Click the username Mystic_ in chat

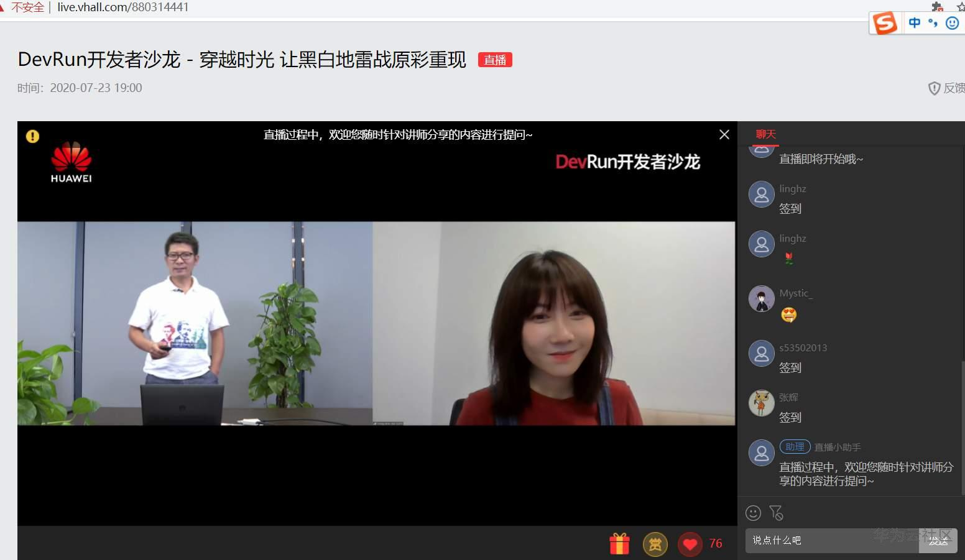click(x=796, y=293)
